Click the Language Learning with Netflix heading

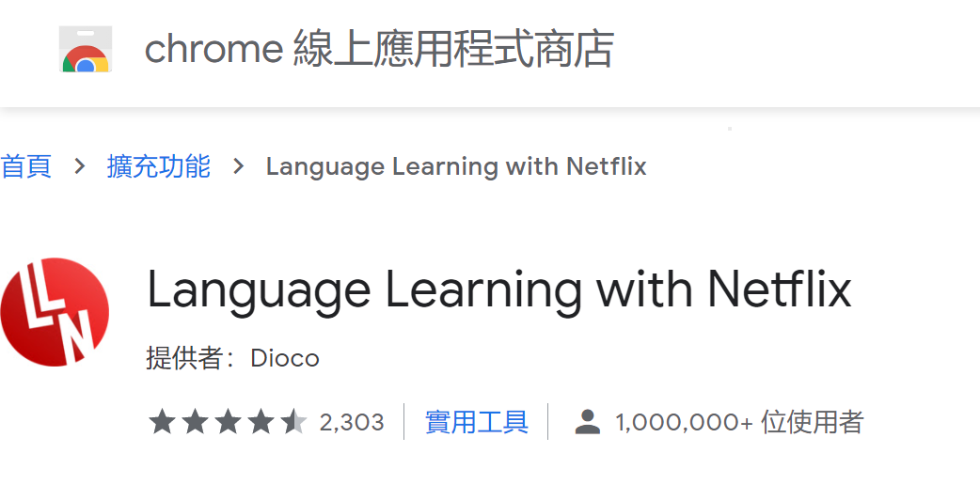click(498, 290)
